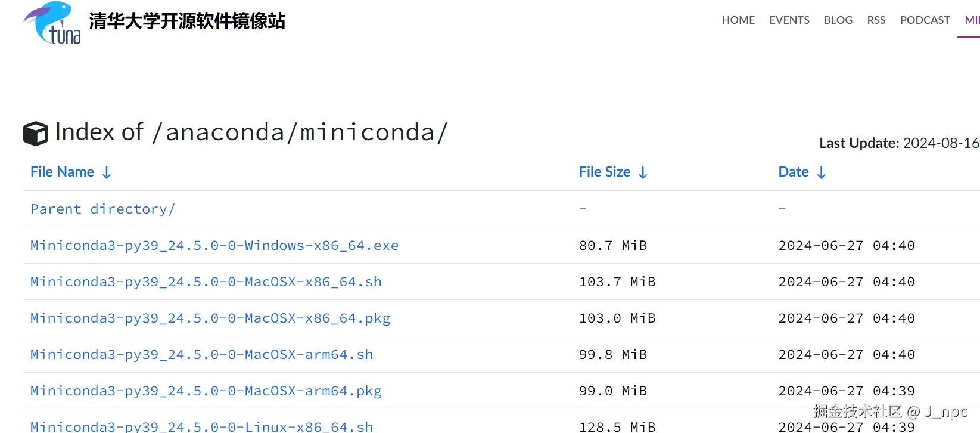Screen dimensions: 980x433
Task: Open the HOME menu item
Action: (x=738, y=20)
